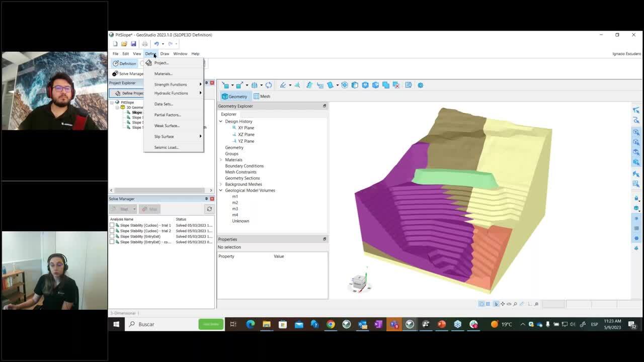Open the Strength Functions submenu
The image size is (644, 362).
174,84
